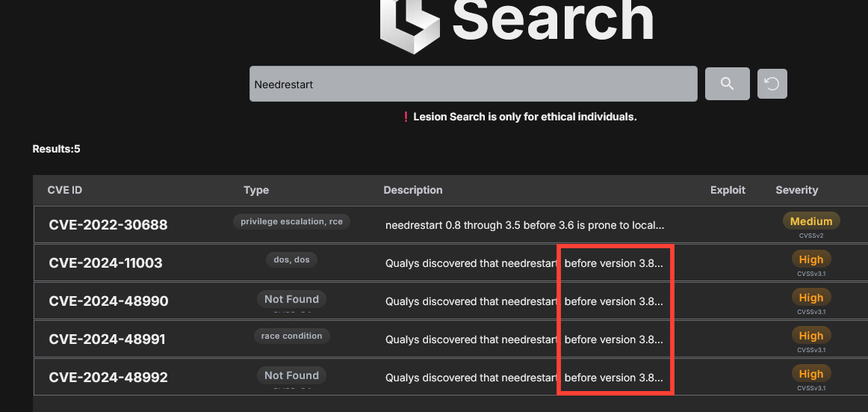868x412 pixels.
Task: Select the CVE-2024-48992 result
Action: click(x=108, y=377)
